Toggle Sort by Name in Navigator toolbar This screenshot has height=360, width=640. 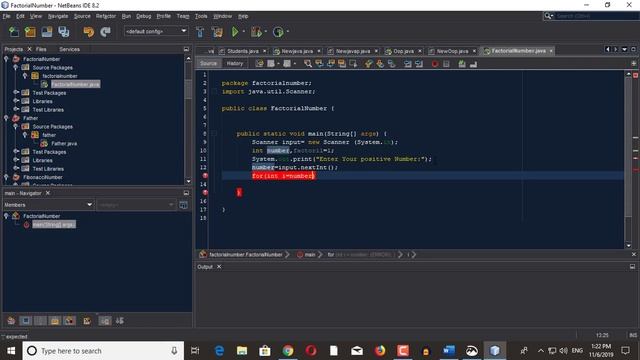coord(105,320)
